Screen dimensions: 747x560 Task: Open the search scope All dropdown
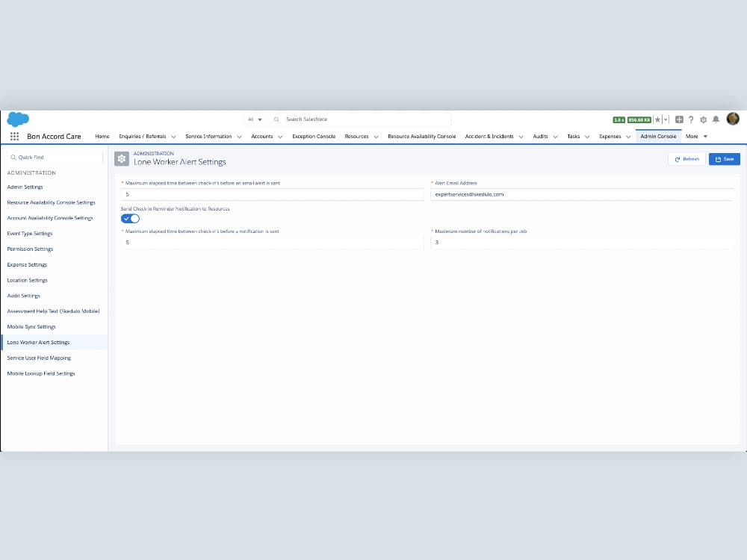pyautogui.click(x=255, y=119)
